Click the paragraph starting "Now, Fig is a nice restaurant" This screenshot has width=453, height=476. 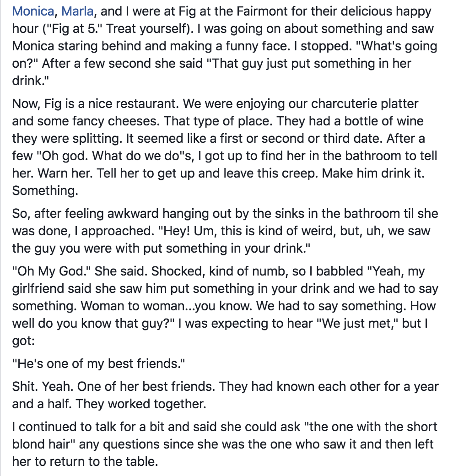224,146
